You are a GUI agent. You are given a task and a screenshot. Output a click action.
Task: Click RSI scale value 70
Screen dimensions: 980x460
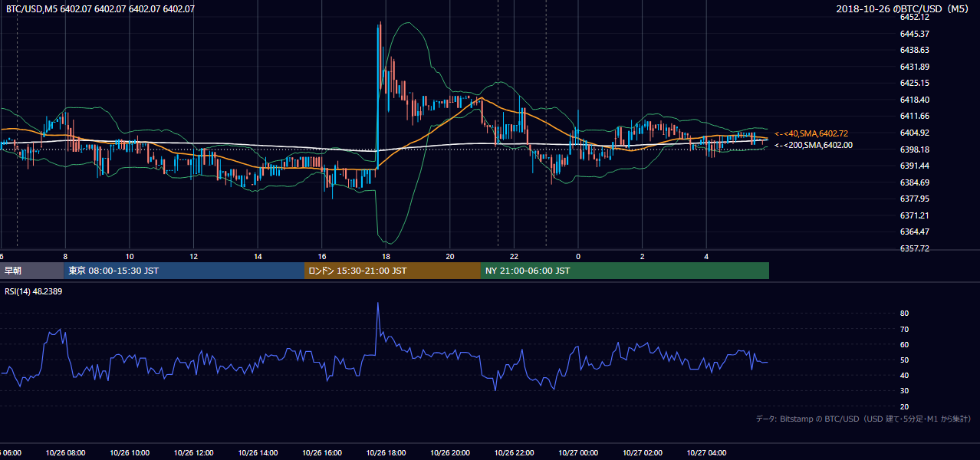click(x=904, y=329)
